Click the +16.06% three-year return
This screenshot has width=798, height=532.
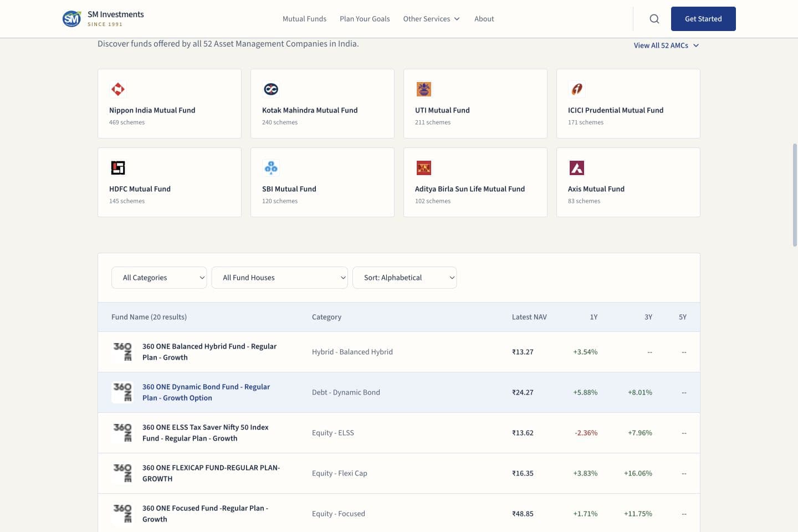638,473
